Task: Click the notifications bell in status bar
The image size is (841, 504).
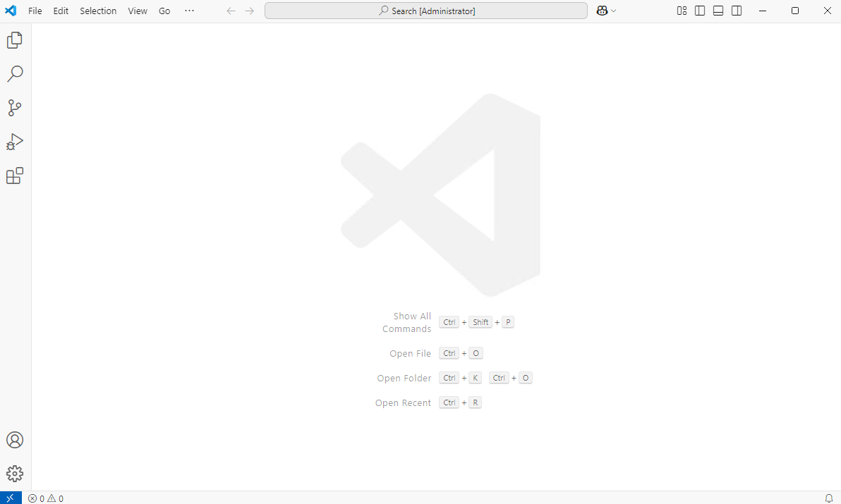Action: coord(829,498)
